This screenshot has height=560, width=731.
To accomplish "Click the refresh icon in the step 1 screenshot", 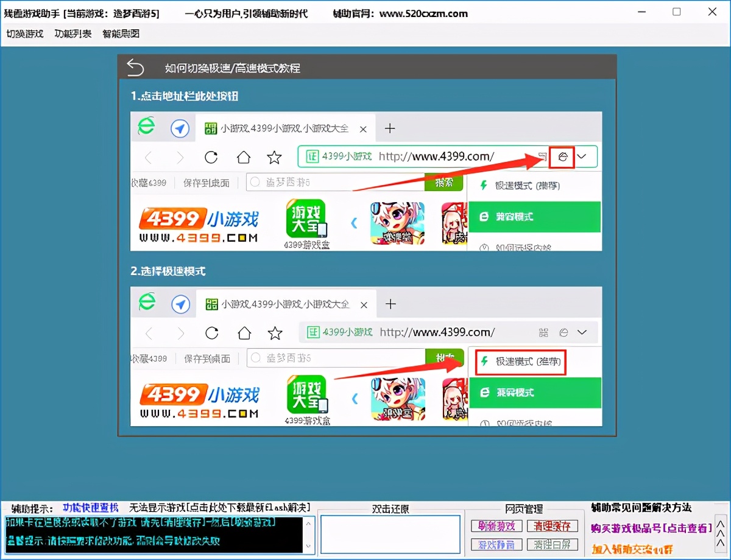I will (211, 158).
